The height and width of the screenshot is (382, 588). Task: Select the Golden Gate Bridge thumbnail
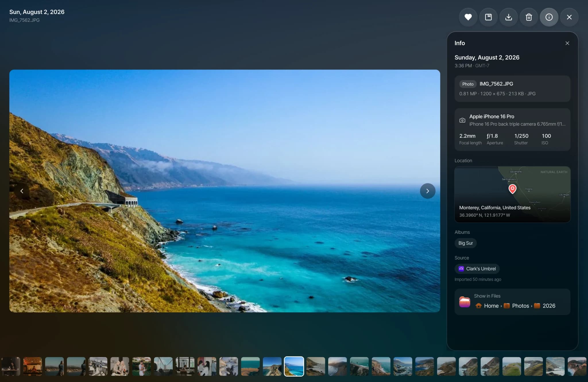pos(163,366)
